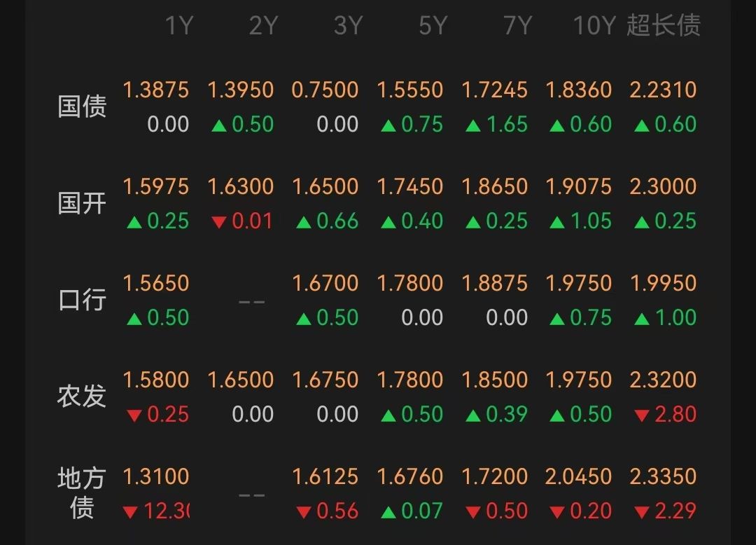Open the 农发 row label
Image resolution: width=756 pixels, height=545 pixels.
pyautogui.click(x=82, y=396)
